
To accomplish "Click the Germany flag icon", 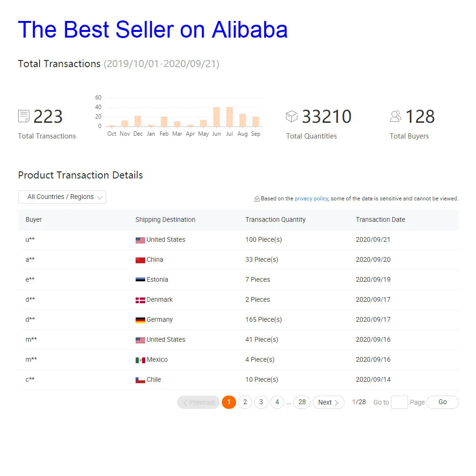I will [140, 320].
